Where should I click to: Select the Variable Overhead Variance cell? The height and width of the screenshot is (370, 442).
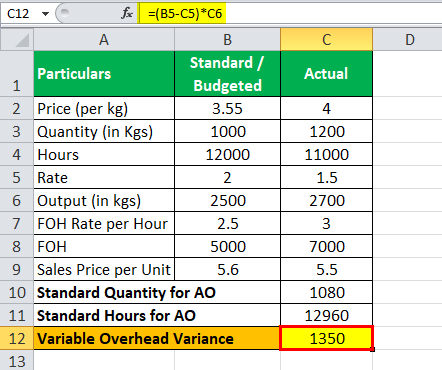point(157,338)
